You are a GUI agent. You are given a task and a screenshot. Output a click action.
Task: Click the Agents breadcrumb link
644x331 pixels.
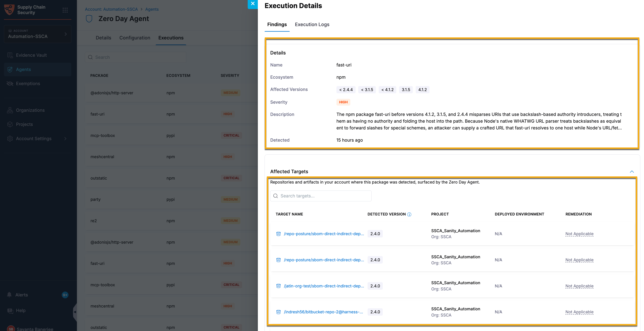152,9
